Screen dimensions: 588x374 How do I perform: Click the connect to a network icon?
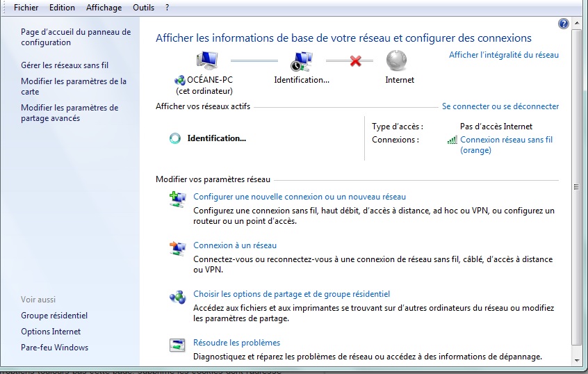click(x=178, y=248)
